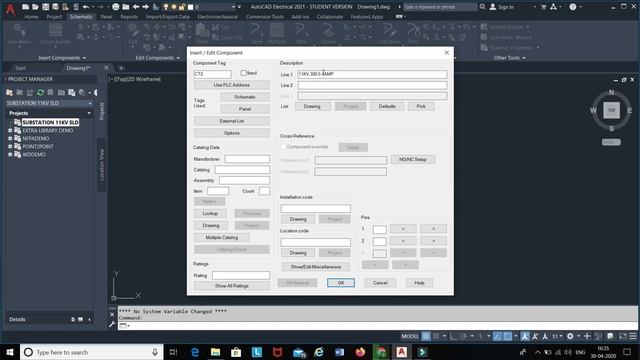The width and height of the screenshot is (640, 360).
Task: Click the light bulb layer icon in title bar
Action: 166,7
